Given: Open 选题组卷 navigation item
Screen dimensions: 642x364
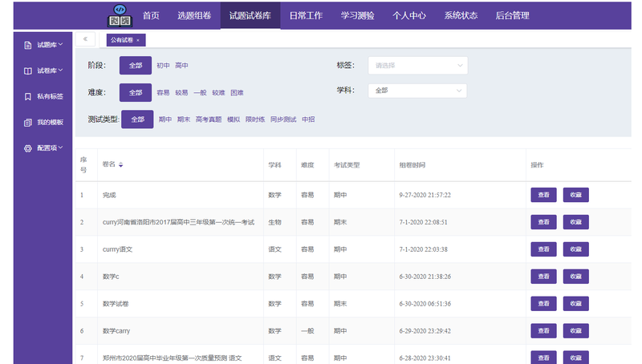Looking at the screenshot, I should point(194,15).
